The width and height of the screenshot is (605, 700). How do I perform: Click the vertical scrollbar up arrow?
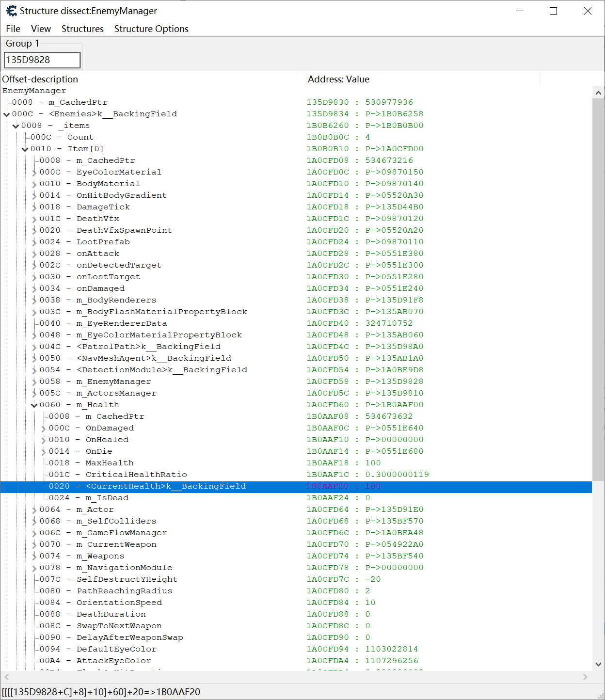[x=598, y=93]
